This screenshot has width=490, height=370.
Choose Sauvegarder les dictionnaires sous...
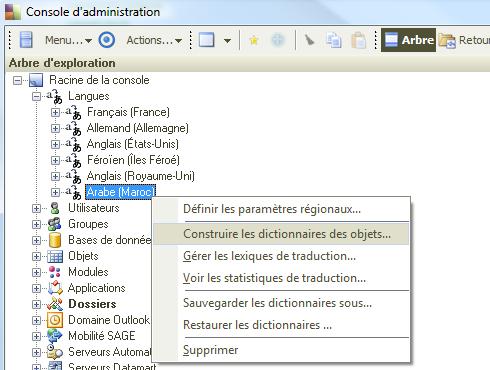(282, 303)
